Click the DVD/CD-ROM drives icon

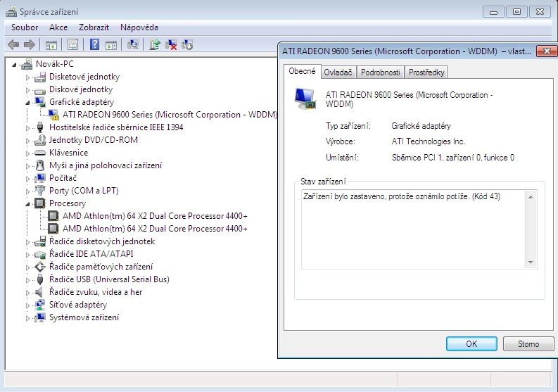tap(40, 140)
